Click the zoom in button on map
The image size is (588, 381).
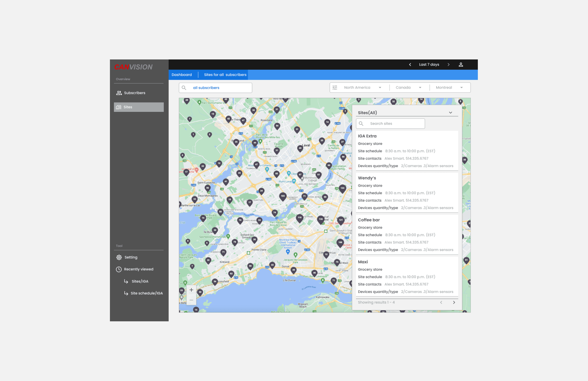192,290
